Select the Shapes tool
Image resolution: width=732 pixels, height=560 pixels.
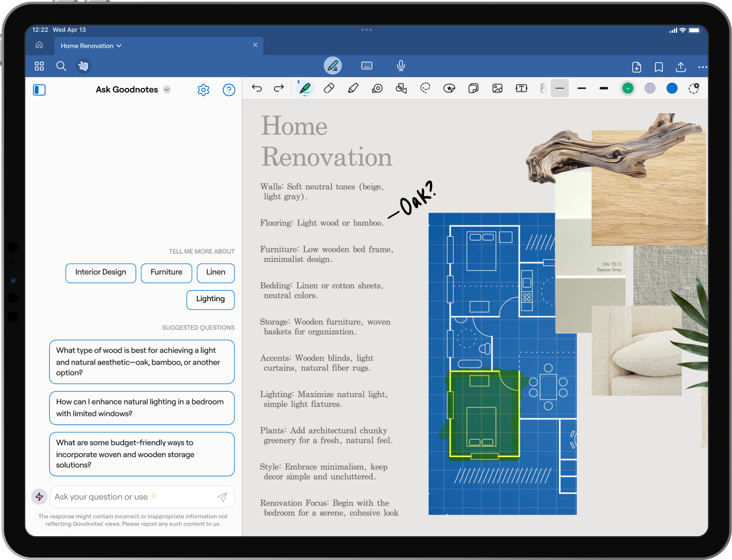401,88
